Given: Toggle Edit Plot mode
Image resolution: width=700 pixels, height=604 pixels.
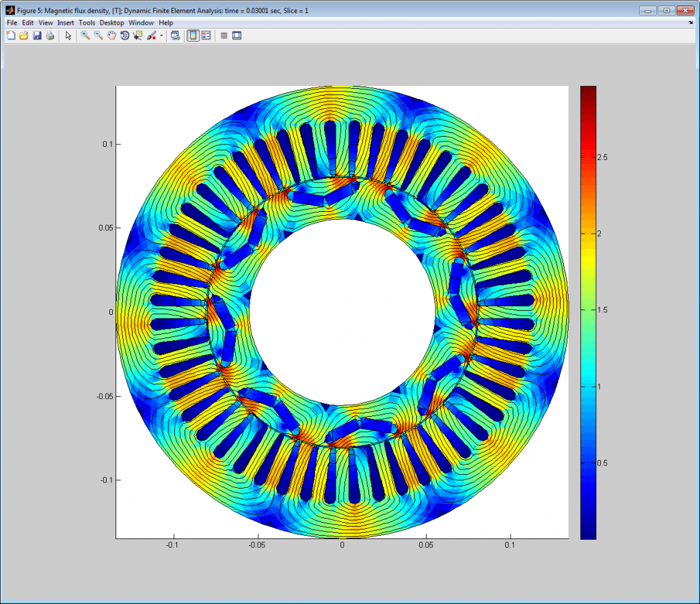Looking at the screenshot, I should pyautogui.click(x=68, y=36).
